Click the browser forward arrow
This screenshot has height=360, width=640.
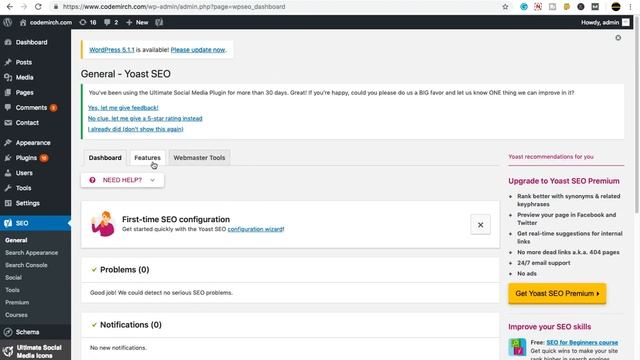(x=24, y=7)
